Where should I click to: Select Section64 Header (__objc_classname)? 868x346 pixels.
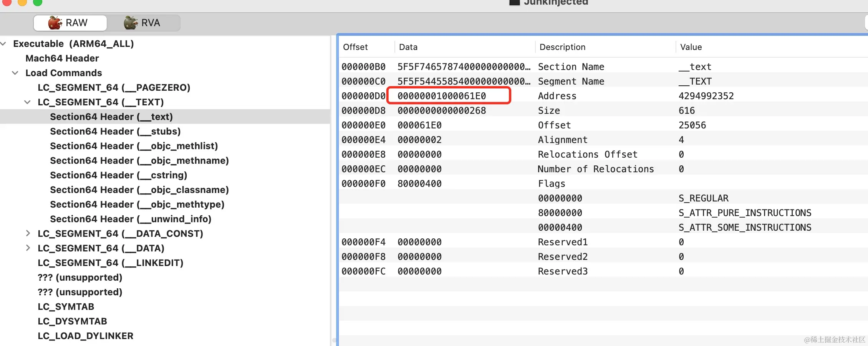point(139,190)
